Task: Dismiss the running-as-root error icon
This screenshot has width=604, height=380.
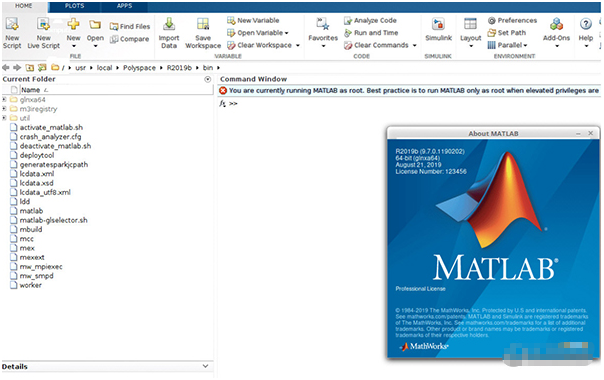Action: point(223,91)
